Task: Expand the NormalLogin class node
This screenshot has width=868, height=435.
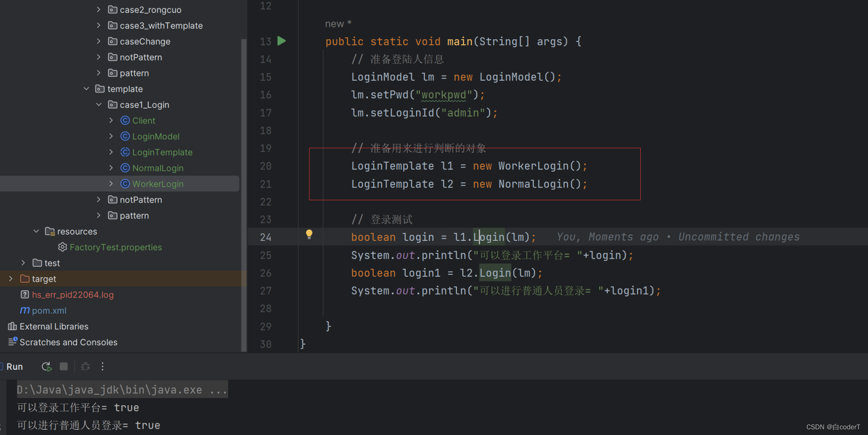Action: 111,168
